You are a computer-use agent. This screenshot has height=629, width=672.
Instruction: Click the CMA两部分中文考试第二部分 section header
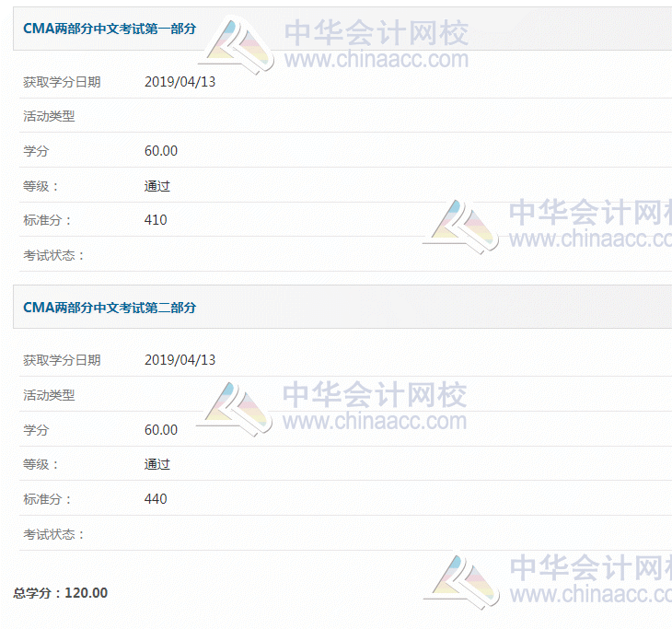tap(110, 307)
